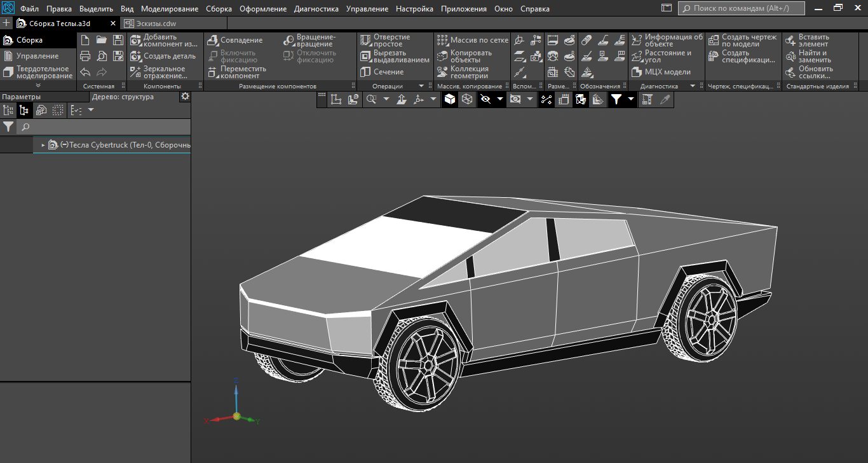This screenshot has height=463, width=868.
Task: Open tree display options dropdown arrow
Action: click(x=90, y=110)
